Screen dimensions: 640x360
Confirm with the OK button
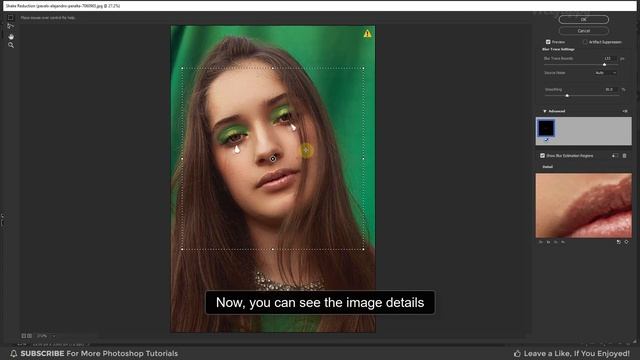coord(584,19)
